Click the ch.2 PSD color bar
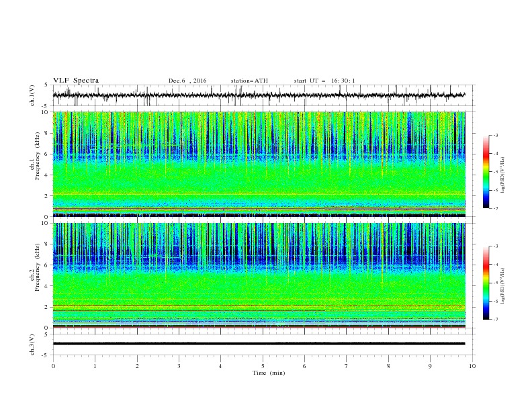The width and height of the screenshot is (532, 411). point(486,283)
